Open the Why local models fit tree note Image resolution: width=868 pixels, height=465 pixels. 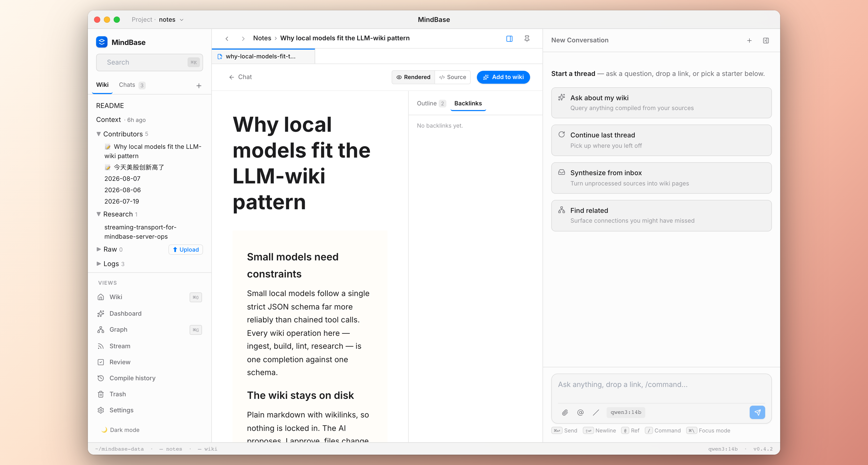click(x=153, y=151)
